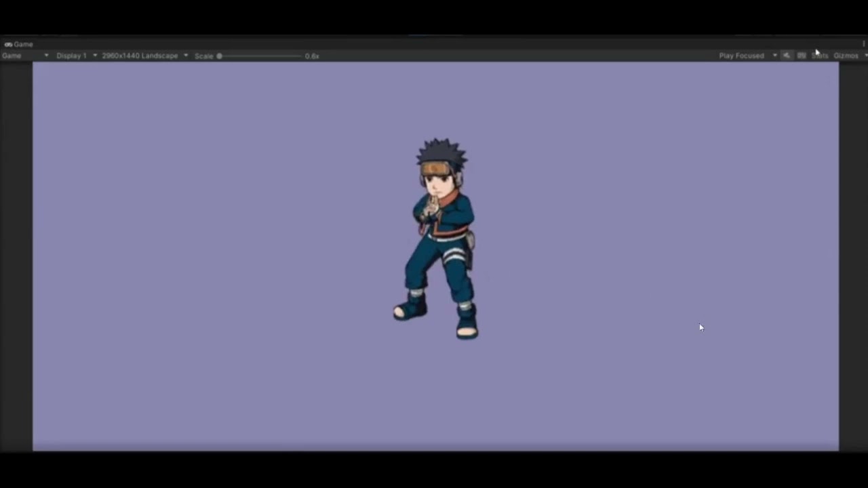The width and height of the screenshot is (868, 488).
Task: Click the 0.6x scale value
Action: click(312, 56)
